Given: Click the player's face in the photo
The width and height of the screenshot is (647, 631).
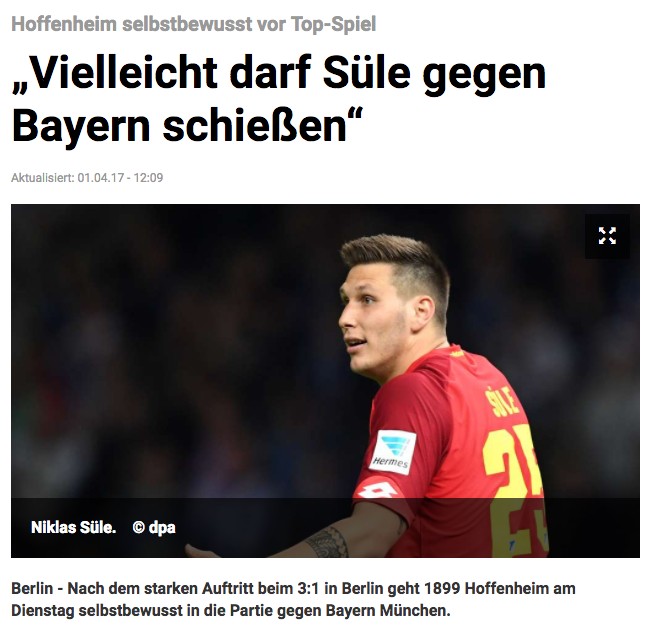Looking at the screenshot, I should (373, 324).
